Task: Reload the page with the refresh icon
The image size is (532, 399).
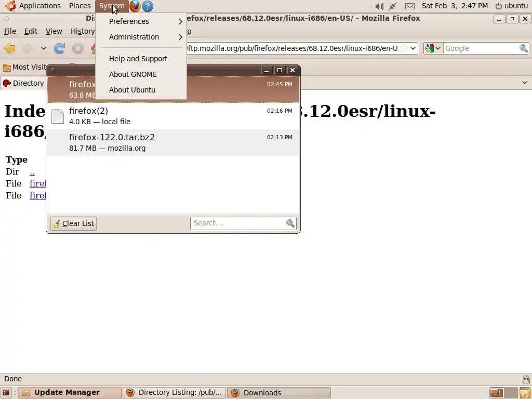Action: point(60,48)
